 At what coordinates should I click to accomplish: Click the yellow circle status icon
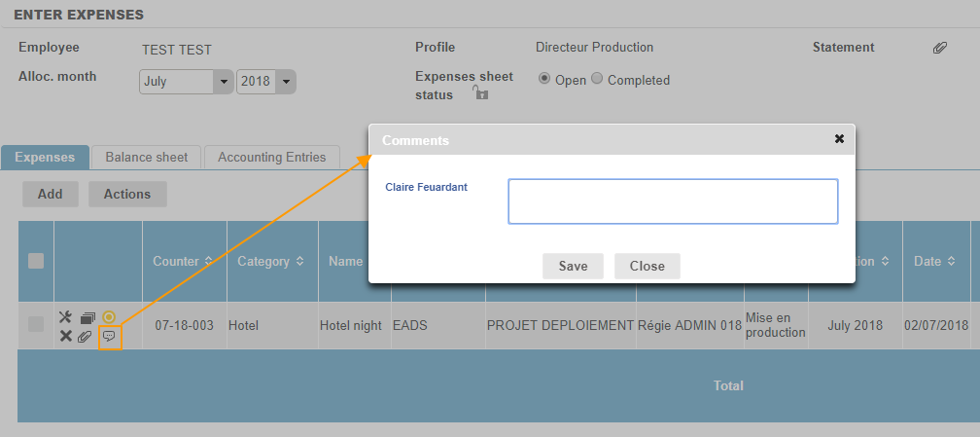[109, 317]
